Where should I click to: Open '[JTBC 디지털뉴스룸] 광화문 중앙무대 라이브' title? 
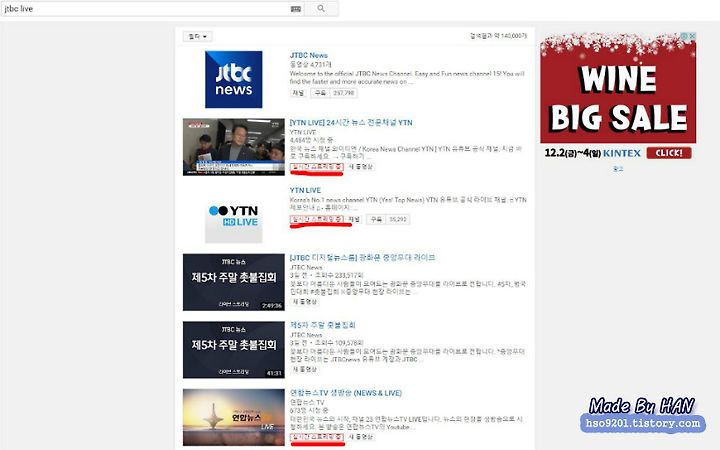click(362, 258)
